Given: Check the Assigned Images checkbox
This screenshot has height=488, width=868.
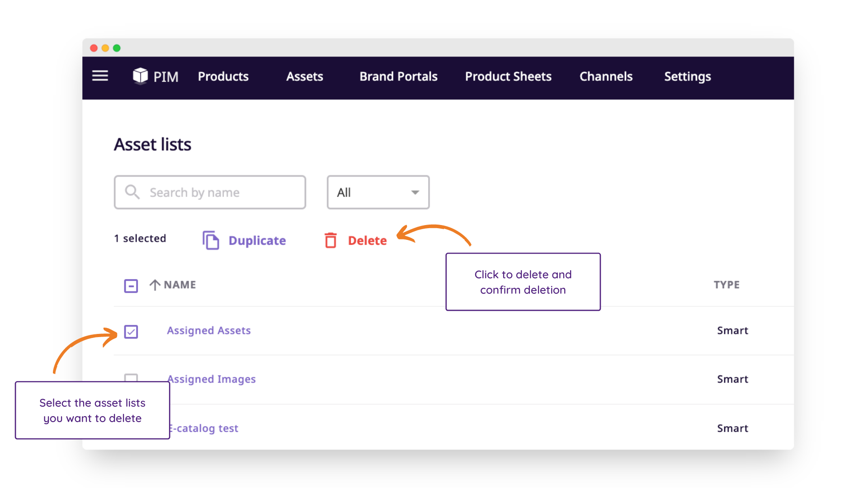Looking at the screenshot, I should point(131,380).
